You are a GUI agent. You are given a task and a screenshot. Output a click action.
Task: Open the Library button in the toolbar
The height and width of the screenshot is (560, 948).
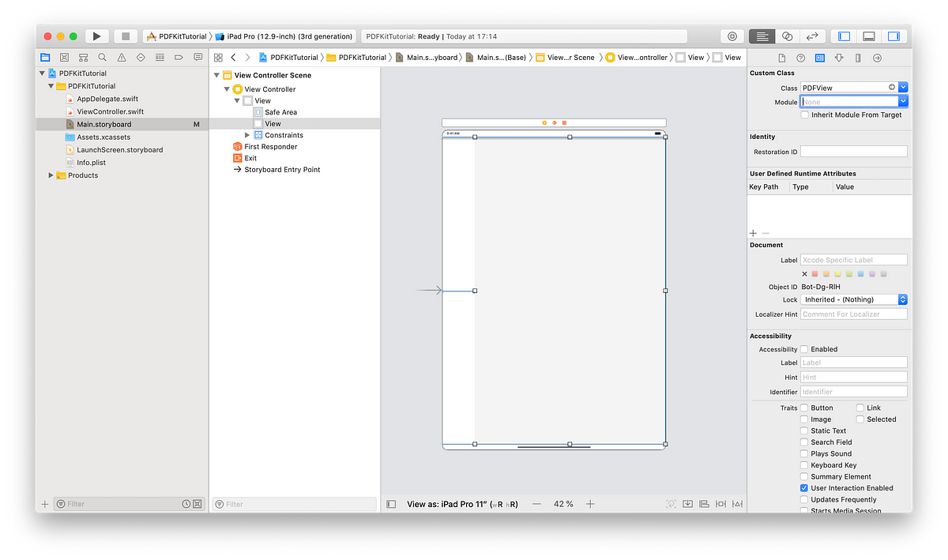pyautogui.click(x=732, y=36)
